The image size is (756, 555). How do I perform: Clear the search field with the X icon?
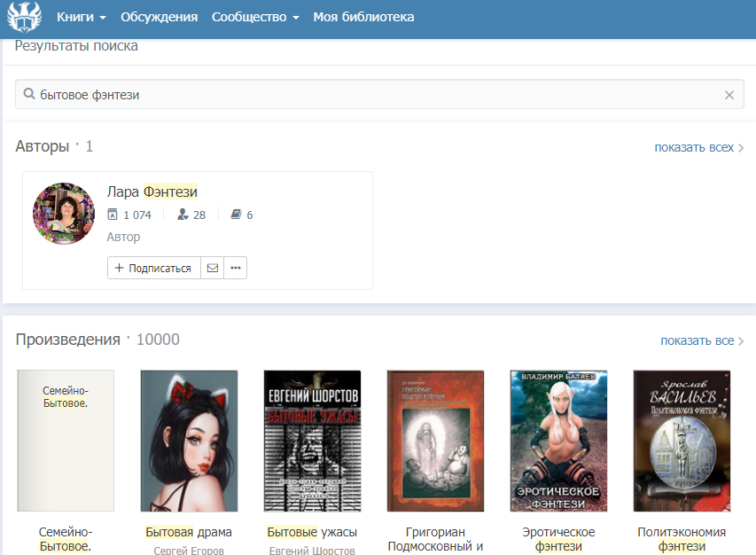729,95
